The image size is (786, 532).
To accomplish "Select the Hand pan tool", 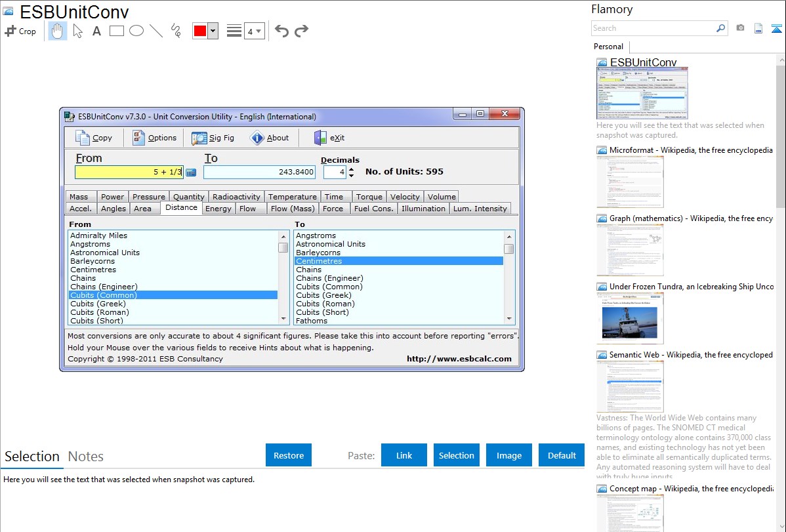I will point(58,31).
